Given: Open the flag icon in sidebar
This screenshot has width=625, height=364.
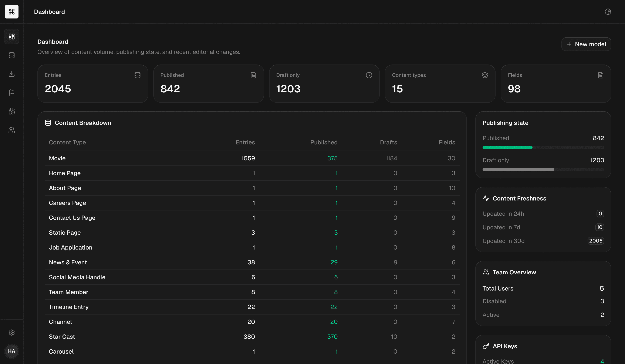Looking at the screenshot, I should (12, 92).
